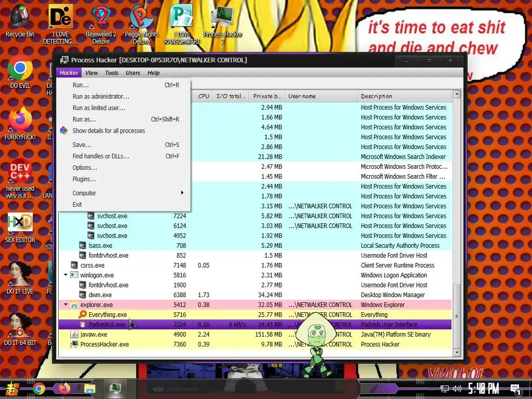The width and height of the screenshot is (532, 399).
Task: Click the Start button on taskbar
Action: 12,389
